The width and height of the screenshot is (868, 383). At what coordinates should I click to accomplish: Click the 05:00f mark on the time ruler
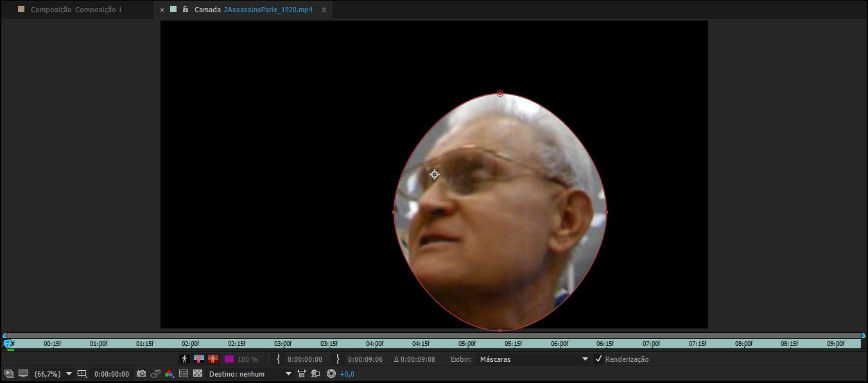pyautogui.click(x=467, y=344)
